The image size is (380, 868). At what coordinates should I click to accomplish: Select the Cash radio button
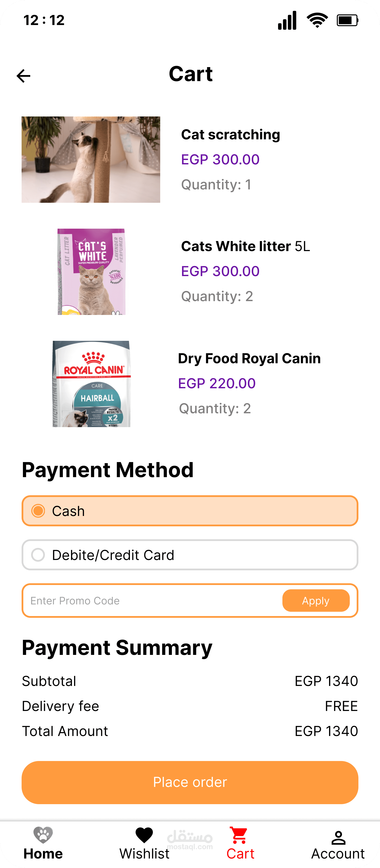[x=38, y=511]
